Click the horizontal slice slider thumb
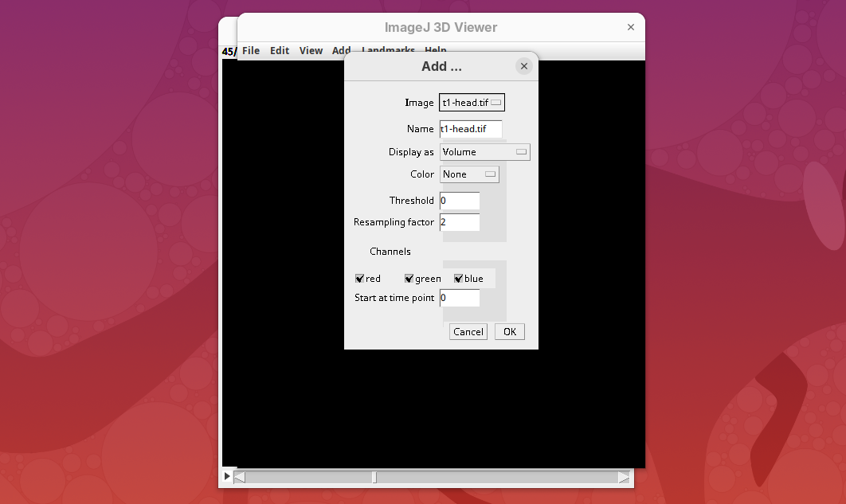This screenshot has height=504, width=846. pos(374,478)
